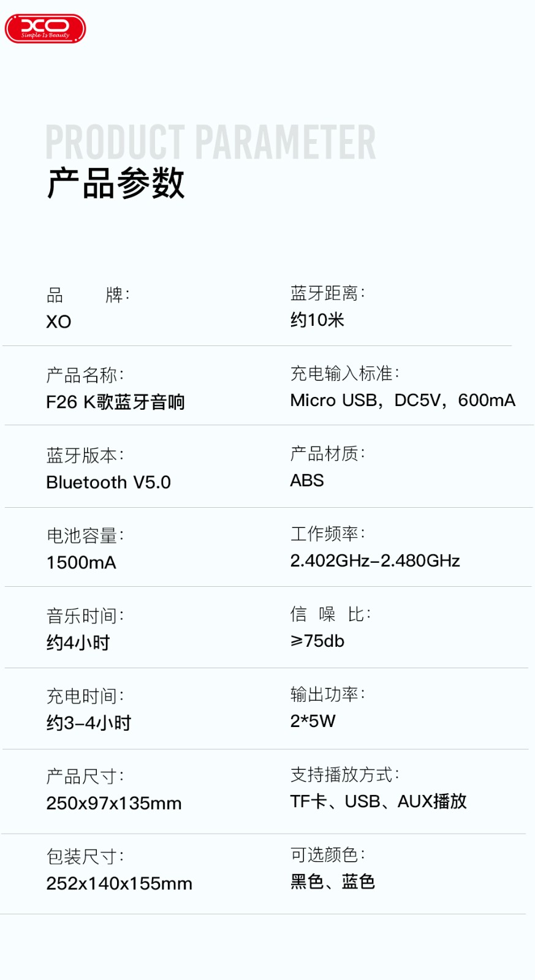
Task: Click the product name F26 K歌蓝牙音响
Action: pyautogui.click(x=115, y=402)
